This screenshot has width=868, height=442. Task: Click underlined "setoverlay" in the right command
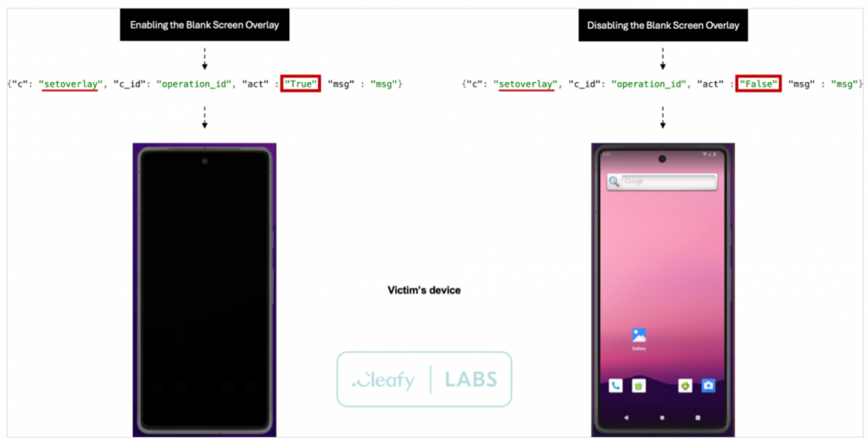[x=526, y=85]
